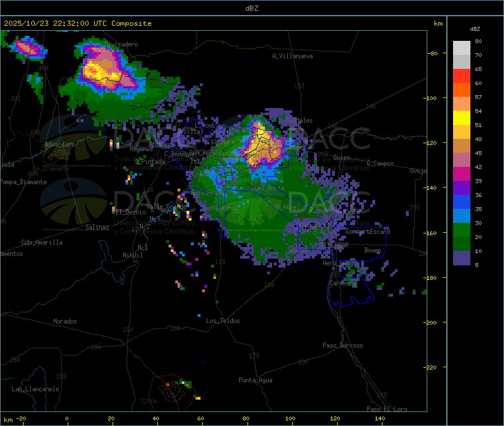Viewport: 504px width, 426px height.
Task: Select the Carmensa label
Action: pyautogui.click(x=343, y=283)
